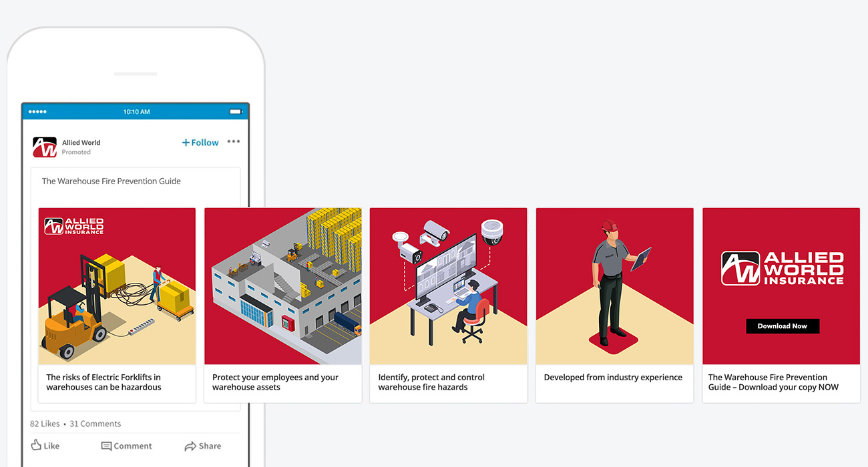Image resolution: width=868 pixels, height=467 pixels.
Task: Select the electric forklift carousel image
Action: 117,286
